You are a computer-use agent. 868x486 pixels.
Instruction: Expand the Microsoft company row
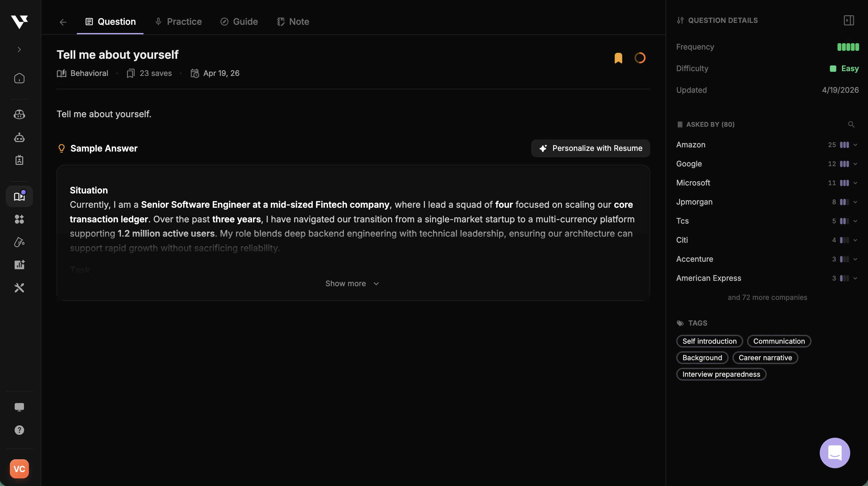point(855,183)
